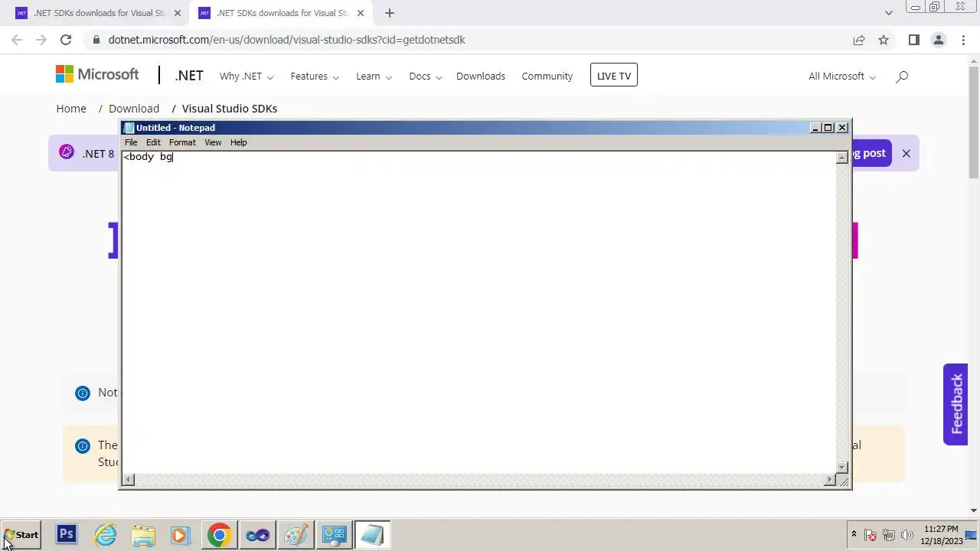This screenshot has width=980, height=551.
Task: Open a new Chrome tab
Action: [390, 13]
